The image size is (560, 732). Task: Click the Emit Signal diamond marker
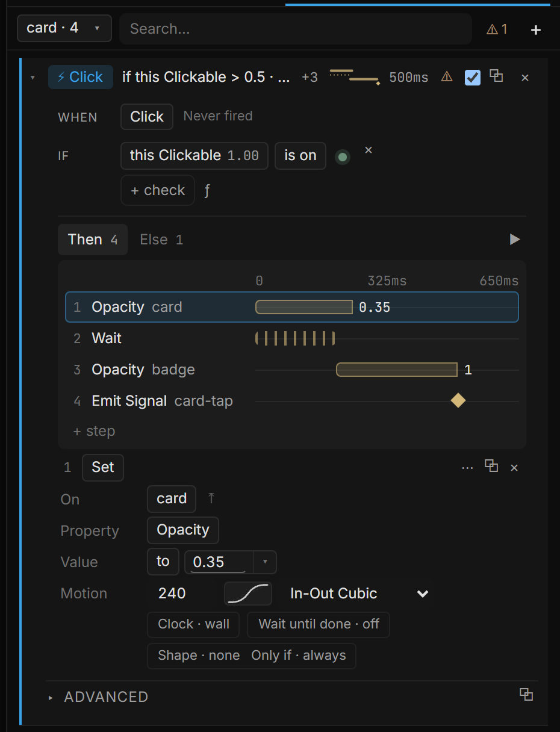[x=458, y=400]
